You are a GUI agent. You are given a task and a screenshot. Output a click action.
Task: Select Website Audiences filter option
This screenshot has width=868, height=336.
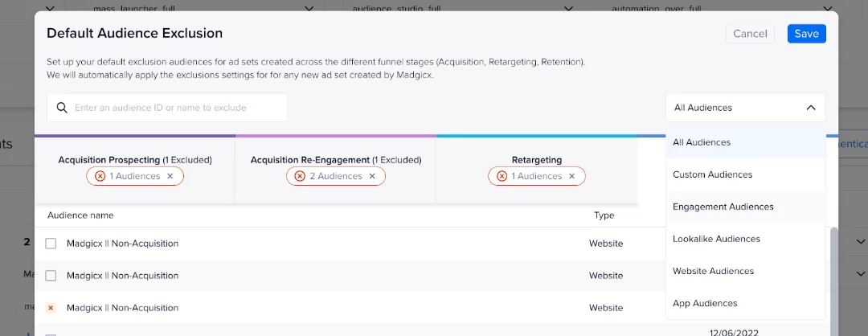(x=746, y=271)
